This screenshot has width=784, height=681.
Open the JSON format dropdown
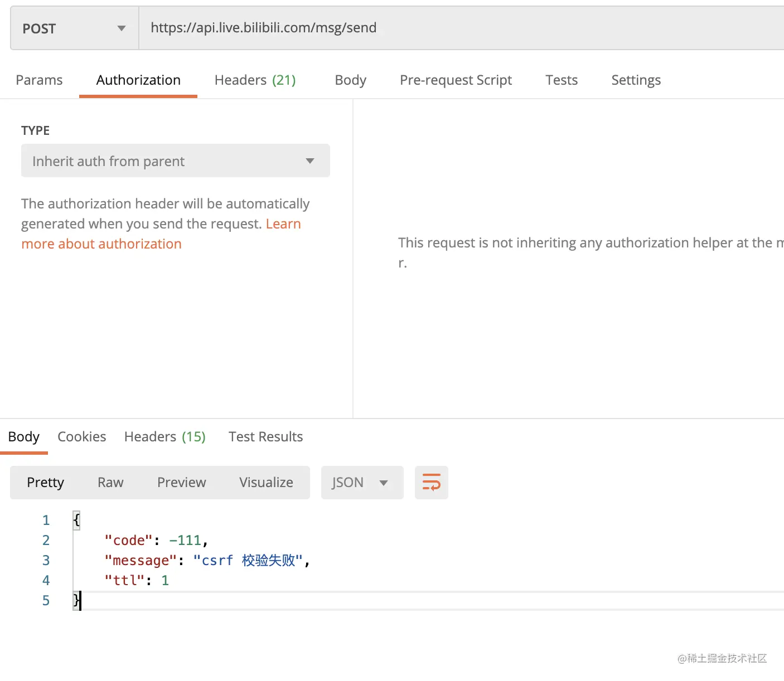pos(361,482)
